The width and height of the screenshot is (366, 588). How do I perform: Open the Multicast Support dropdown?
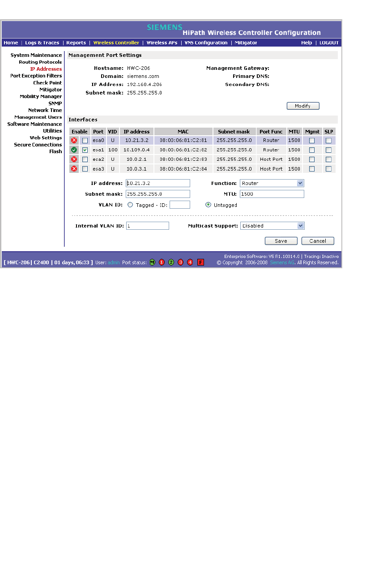[272, 226]
